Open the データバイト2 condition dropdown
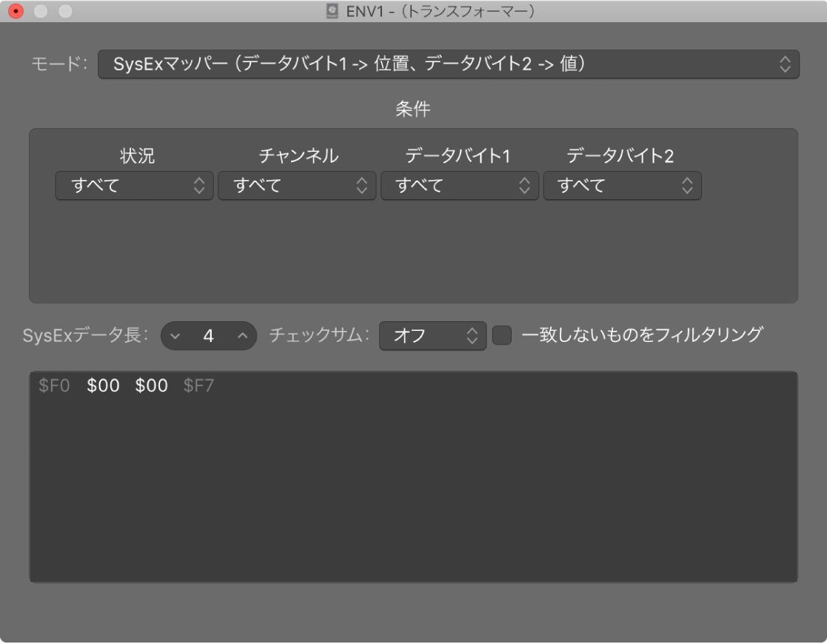The image size is (827, 644). pos(622,186)
